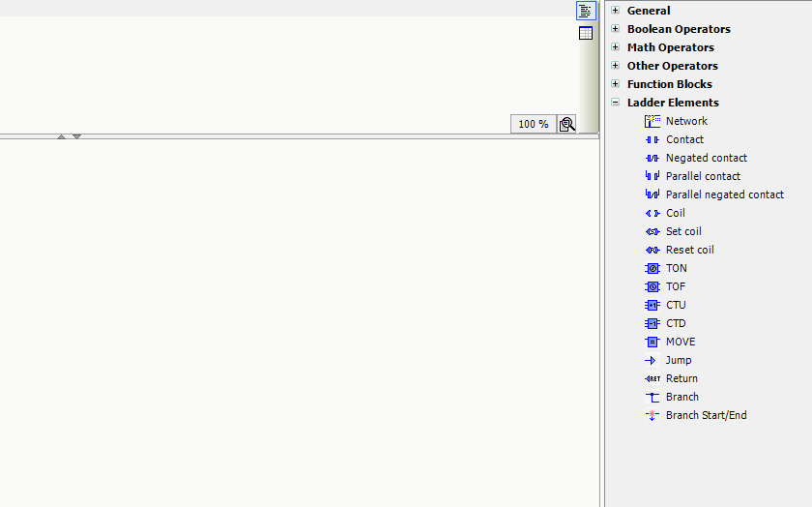The width and height of the screenshot is (812, 507).
Task: Click the Coil element icon
Action: tap(652, 213)
